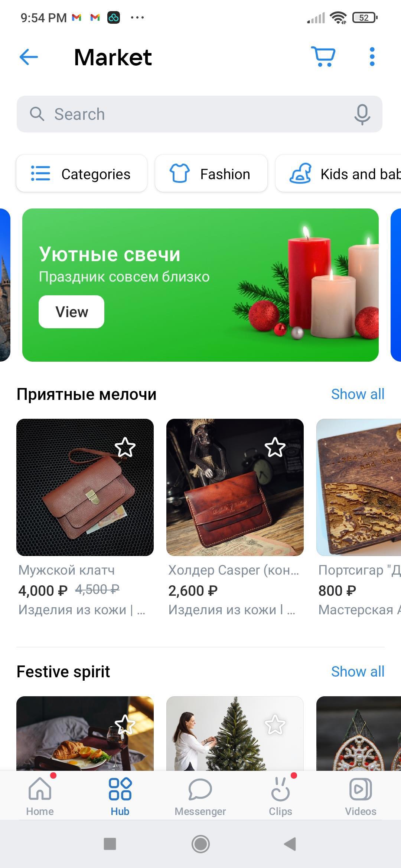Open the three-dot overflow menu
This screenshot has height=868, width=401.
coord(372,57)
